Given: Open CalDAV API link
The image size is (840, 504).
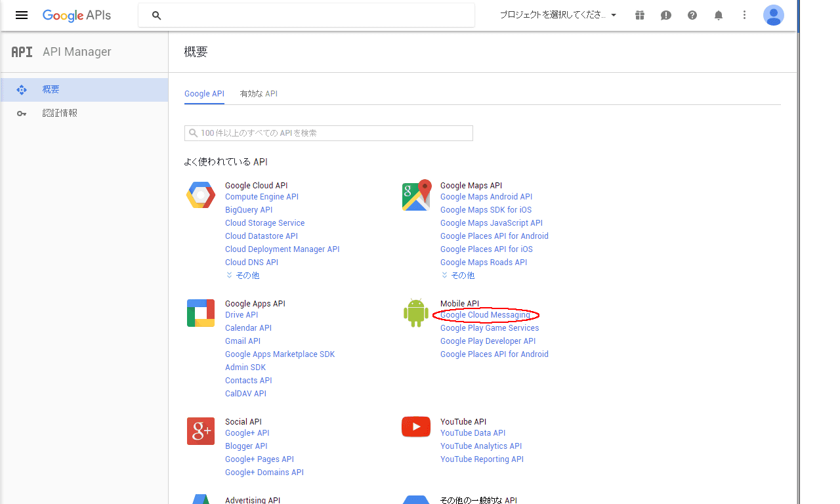Looking at the screenshot, I should 245,394.
